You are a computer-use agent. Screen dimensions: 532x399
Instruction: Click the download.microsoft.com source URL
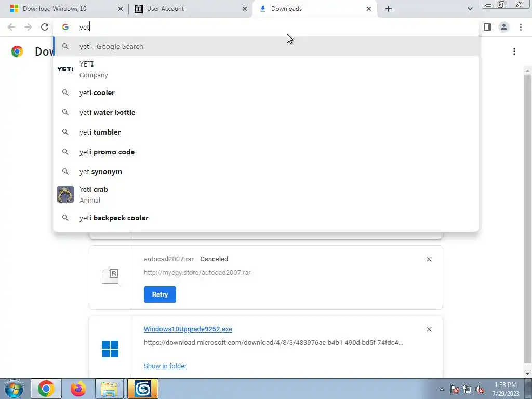[273, 343]
